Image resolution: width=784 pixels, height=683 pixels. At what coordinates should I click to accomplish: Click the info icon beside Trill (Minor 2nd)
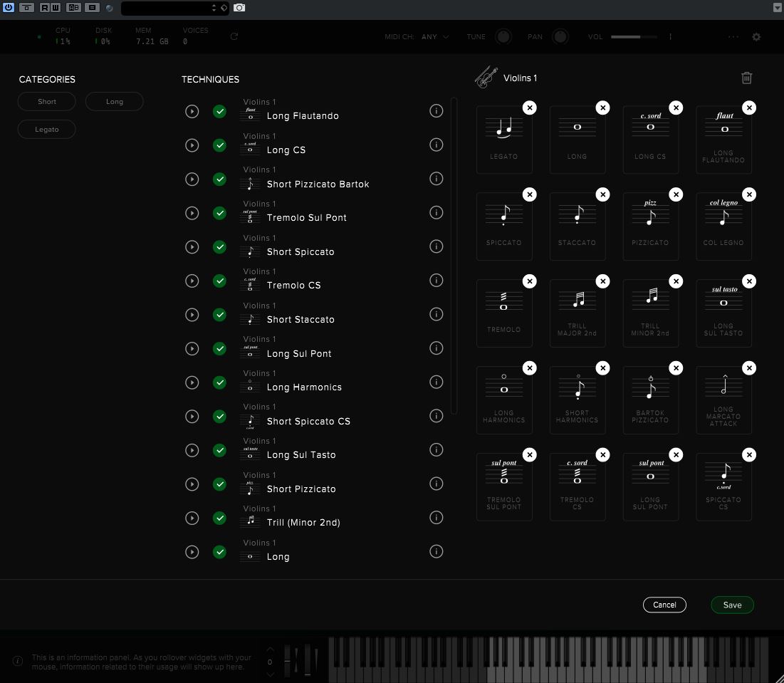click(x=437, y=518)
